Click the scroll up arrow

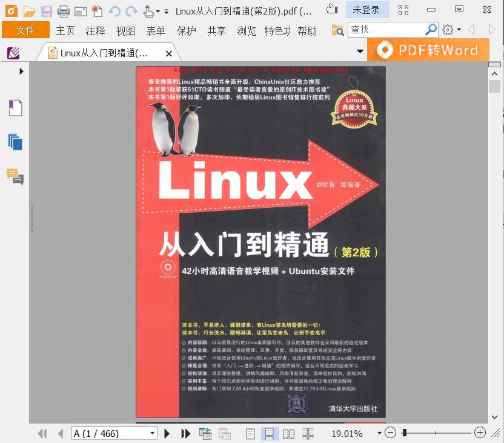click(495, 73)
